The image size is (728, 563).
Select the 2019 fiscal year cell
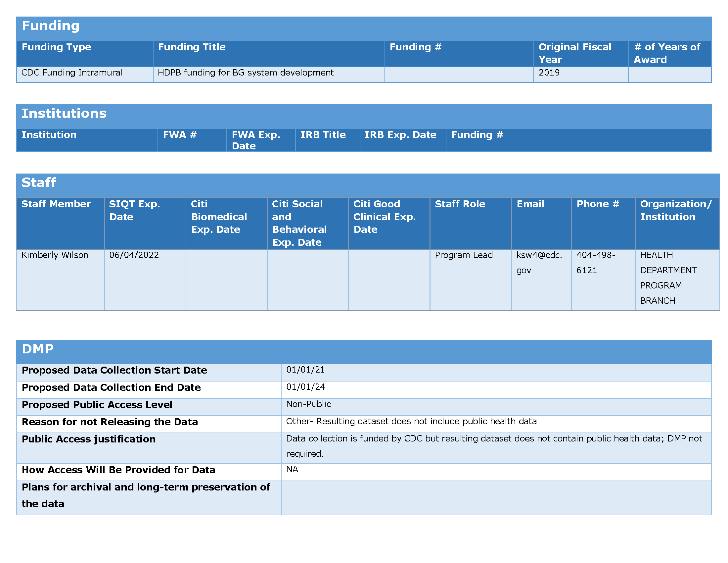pos(549,73)
